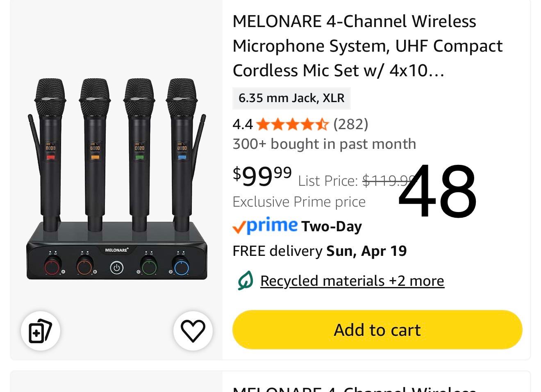This screenshot has width=541, height=392.
Task: Open the 282 reviews count link
Action: (351, 124)
